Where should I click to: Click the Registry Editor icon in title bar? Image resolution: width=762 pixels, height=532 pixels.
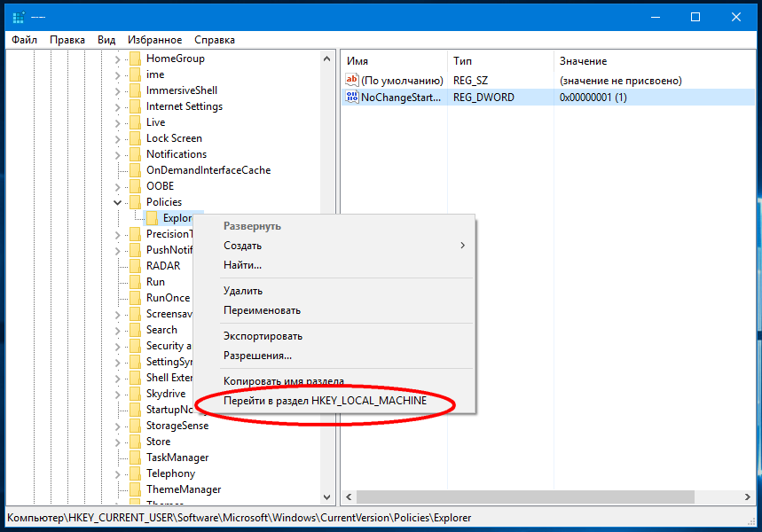19,17
